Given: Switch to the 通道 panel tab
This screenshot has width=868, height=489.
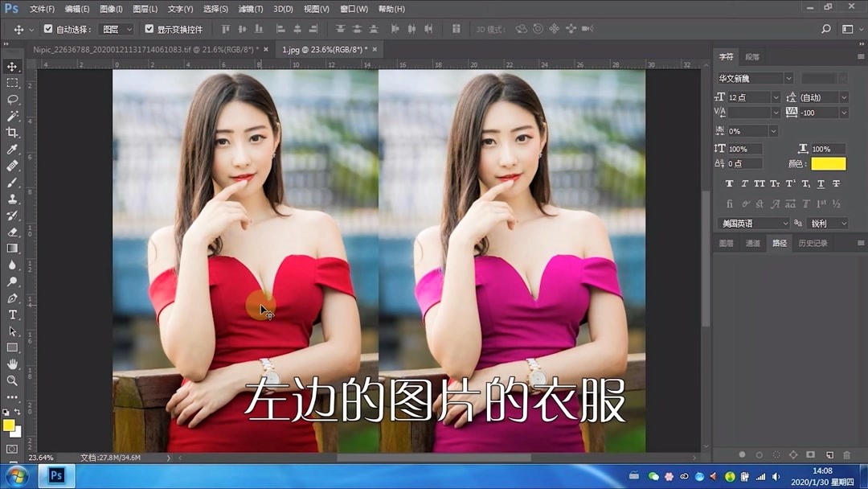Looking at the screenshot, I should tap(753, 243).
